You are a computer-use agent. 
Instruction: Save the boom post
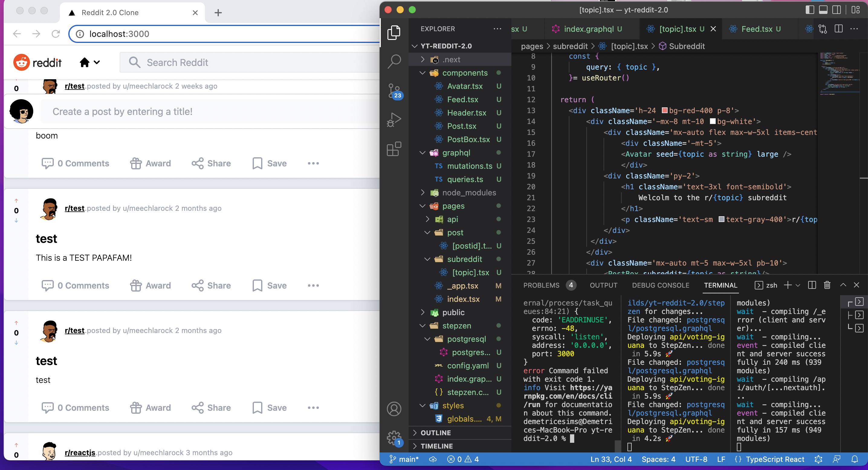click(270, 164)
